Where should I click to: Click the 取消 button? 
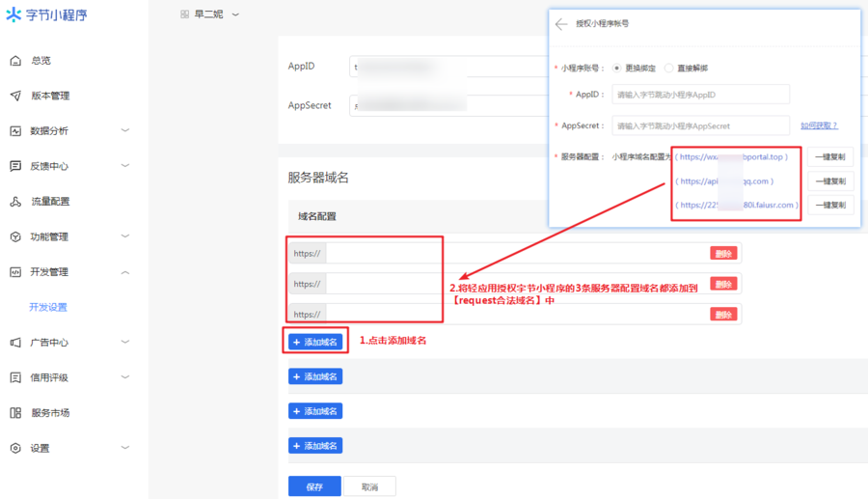tap(369, 486)
